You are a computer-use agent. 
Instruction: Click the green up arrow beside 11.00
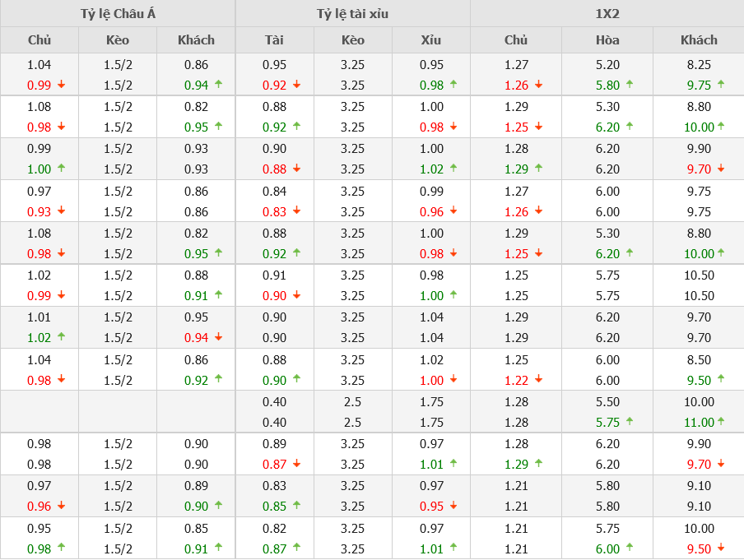point(721,421)
